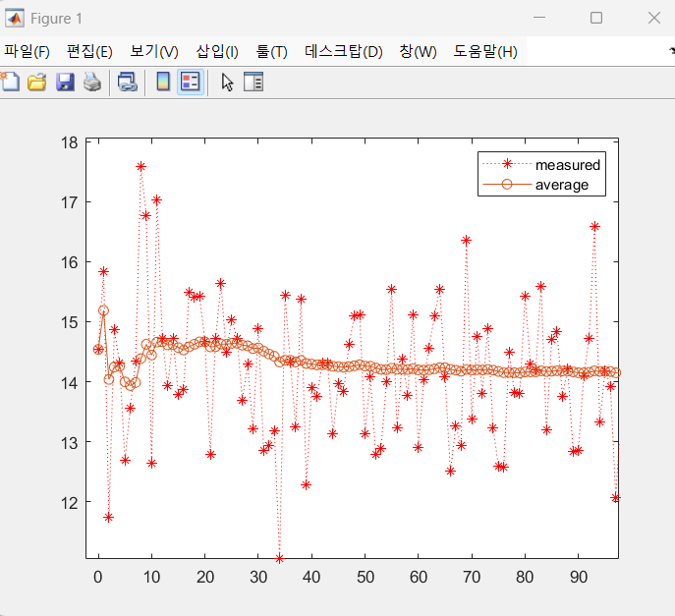Click the y-axis tick label 16
Image resolution: width=675 pixels, height=616 pixels.
[x=70, y=262]
